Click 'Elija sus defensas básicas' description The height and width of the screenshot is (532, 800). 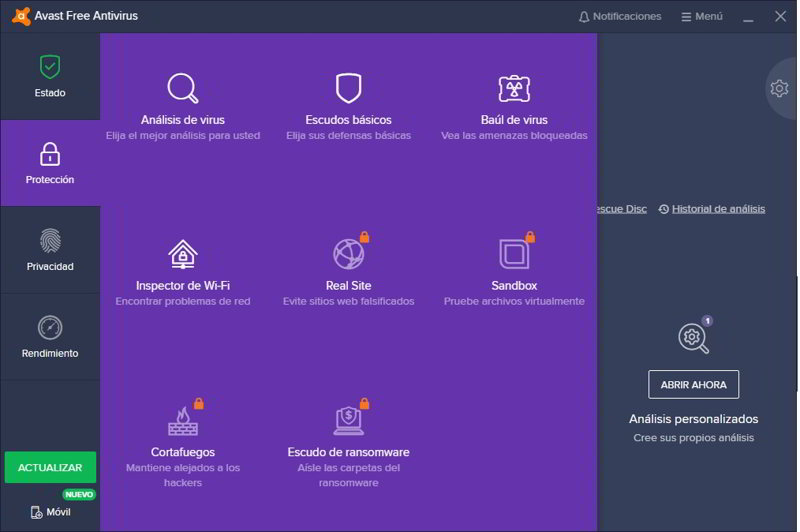[x=348, y=136]
